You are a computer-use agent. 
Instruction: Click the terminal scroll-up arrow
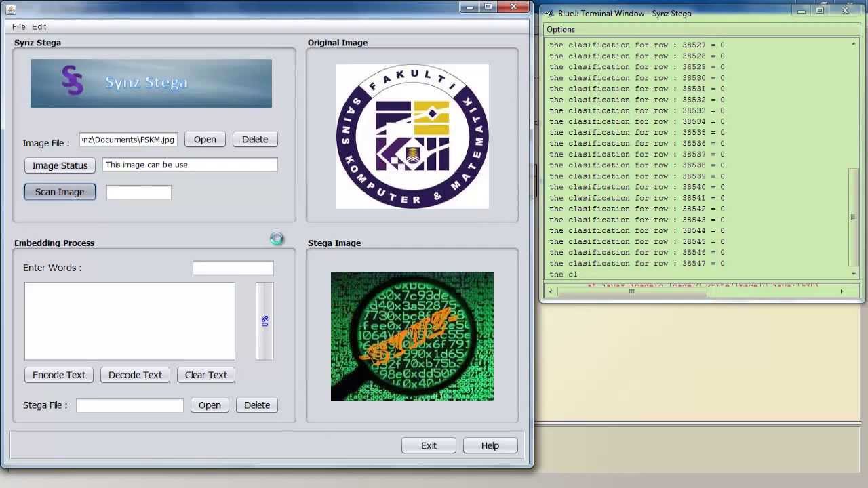click(x=853, y=45)
